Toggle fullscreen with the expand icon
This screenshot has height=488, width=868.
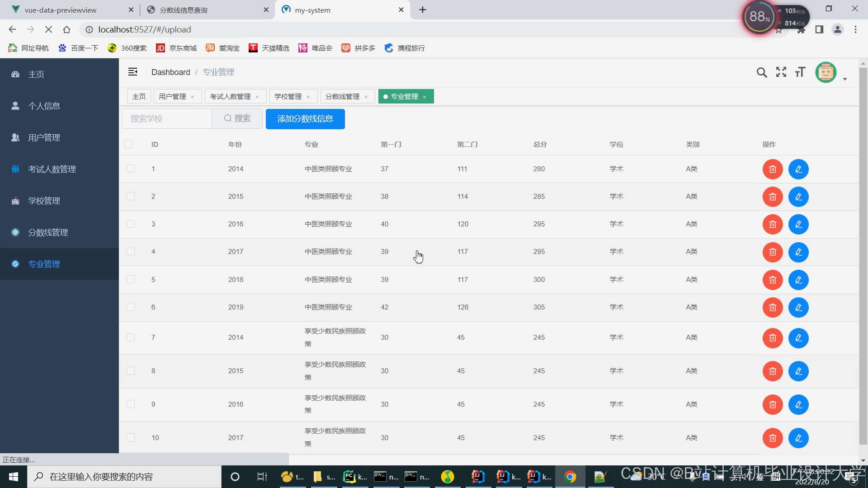point(781,72)
